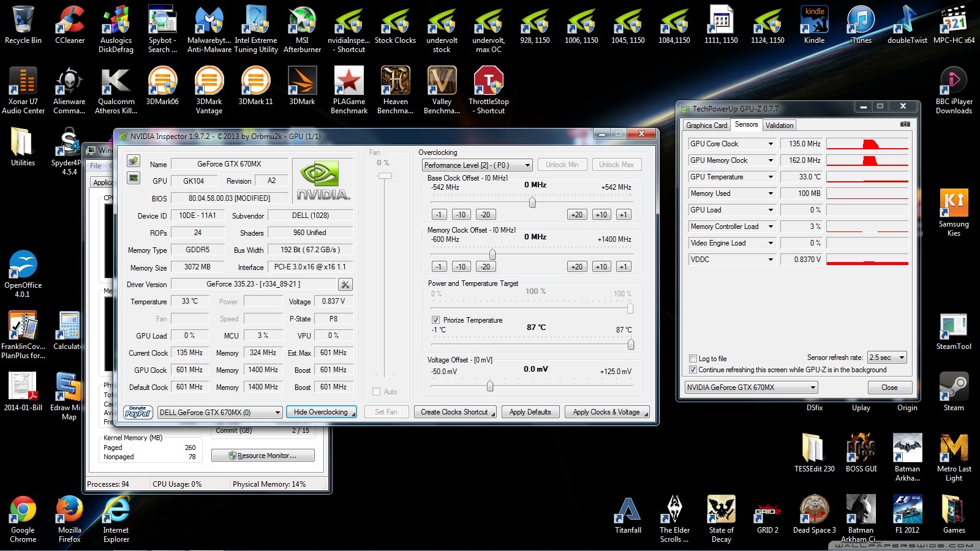This screenshot has height=551, width=980.
Task: Open the Kindle desktop icon
Action: (x=815, y=26)
